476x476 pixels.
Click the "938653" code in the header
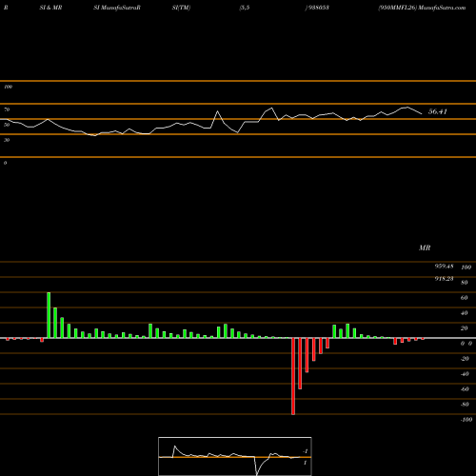318,8
